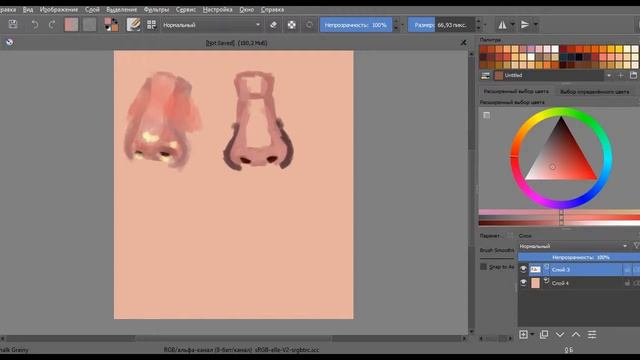Open the gradient fill swatch in toolbar
This screenshot has height=360, width=640.
[71, 25]
